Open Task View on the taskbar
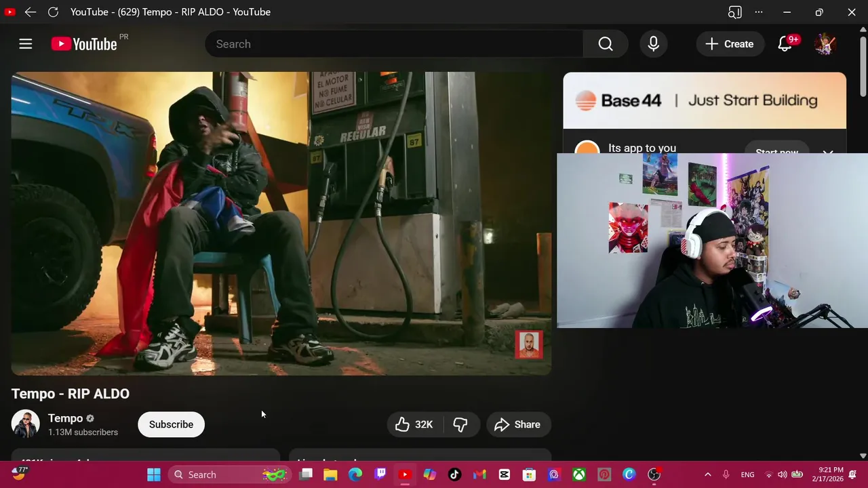The width and height of the screenshot is (868, 488). point(306,474)
